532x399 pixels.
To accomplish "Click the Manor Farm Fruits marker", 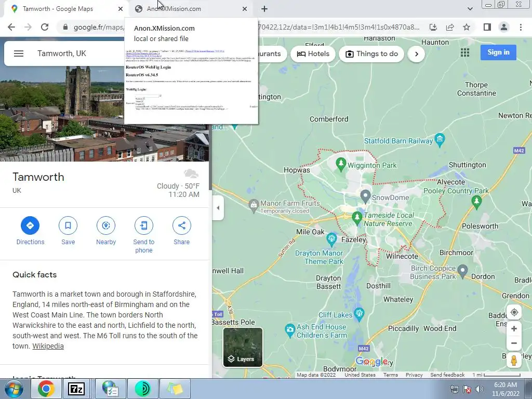I will (x=254, y=206).
